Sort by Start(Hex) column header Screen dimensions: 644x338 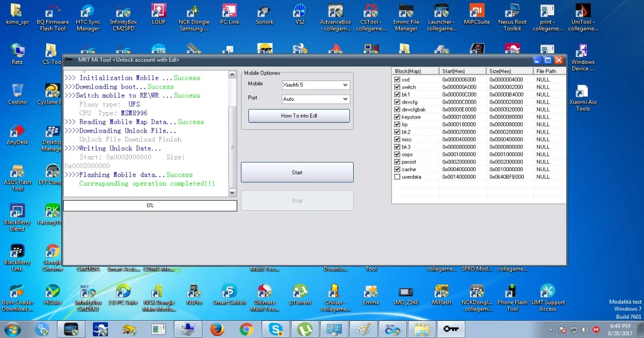[x=463, y=71]
